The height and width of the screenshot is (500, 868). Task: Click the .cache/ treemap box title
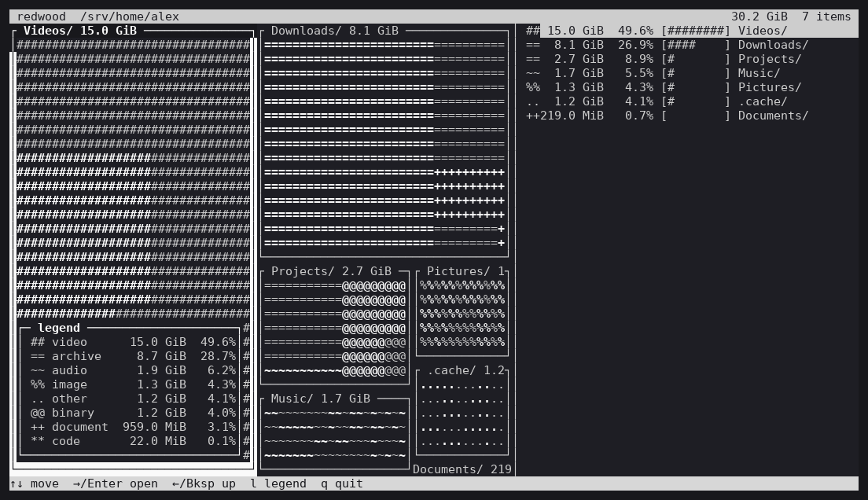(x=465, y=370)
